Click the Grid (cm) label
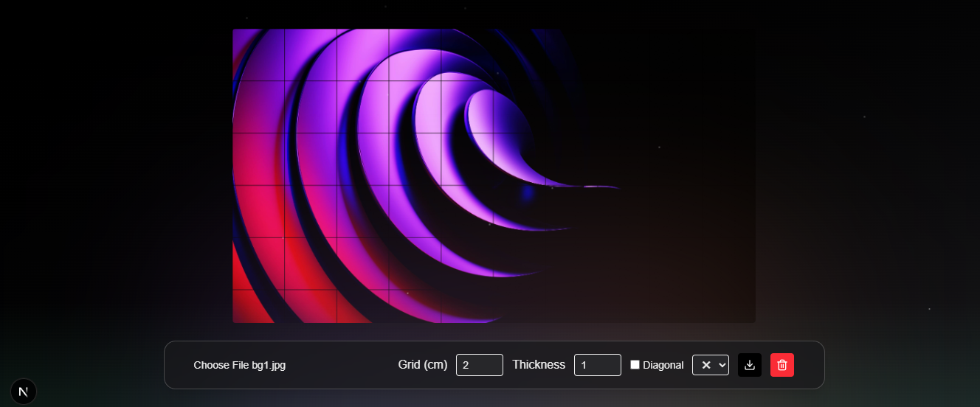The height and width of the screenshot is (407, 980). 423,365
